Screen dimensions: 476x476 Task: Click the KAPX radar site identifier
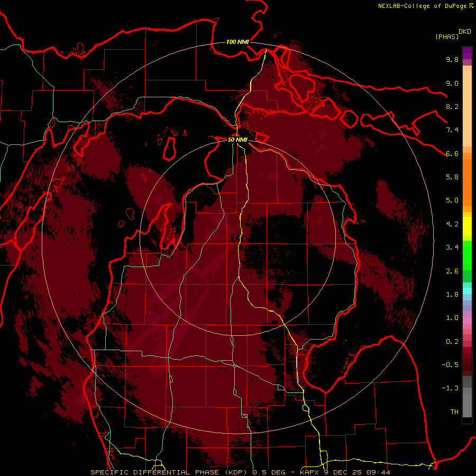point(310,472)
